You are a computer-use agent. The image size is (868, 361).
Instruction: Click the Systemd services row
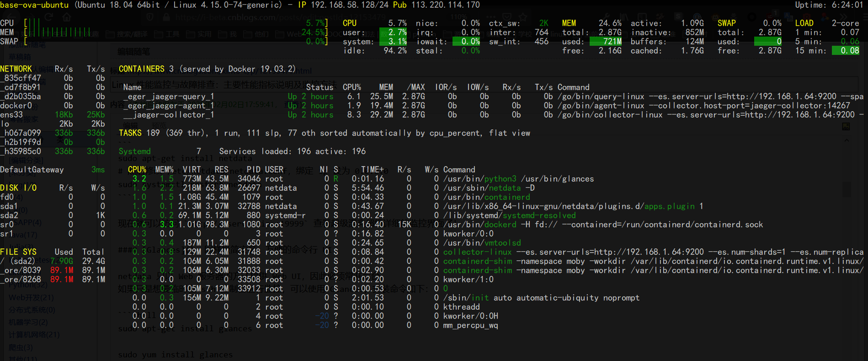click(242, 151)
